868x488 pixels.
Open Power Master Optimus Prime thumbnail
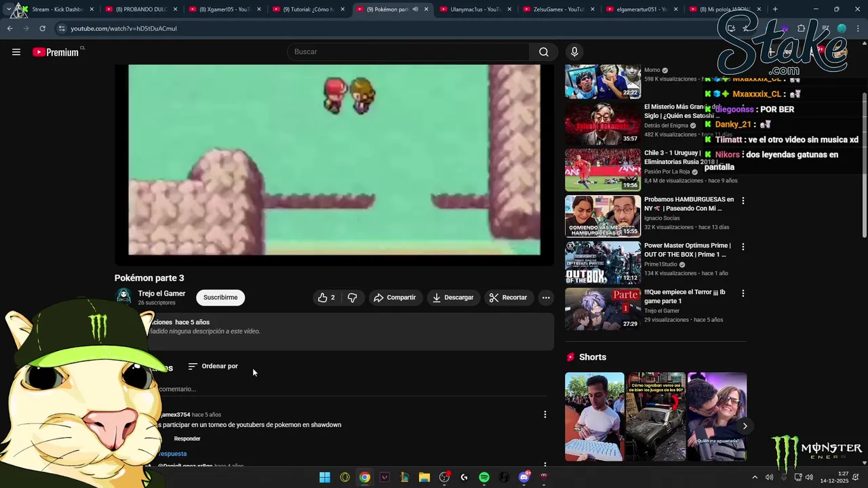point(603,262)
